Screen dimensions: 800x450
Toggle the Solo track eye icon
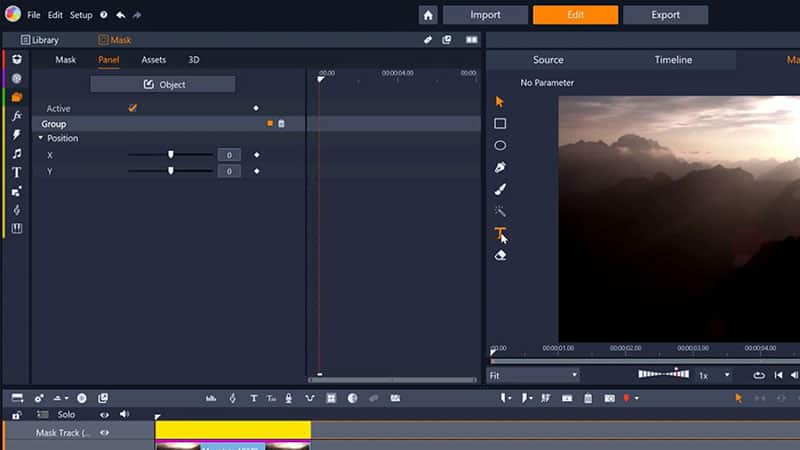point(104,414)
